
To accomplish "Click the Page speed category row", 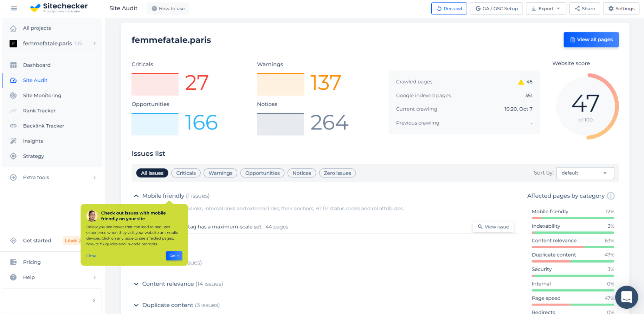I will point(573,300).
